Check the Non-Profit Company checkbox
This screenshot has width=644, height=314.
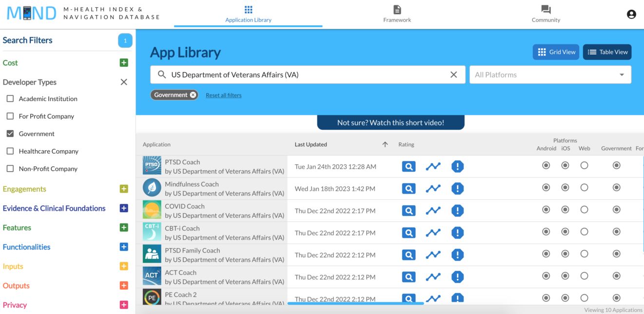[x=10, y=169]
